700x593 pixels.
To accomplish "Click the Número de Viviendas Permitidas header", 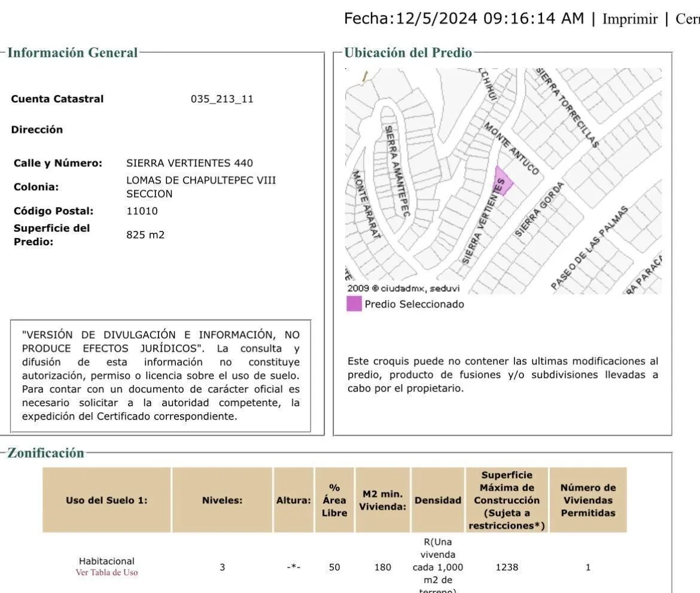I will 588,500.
